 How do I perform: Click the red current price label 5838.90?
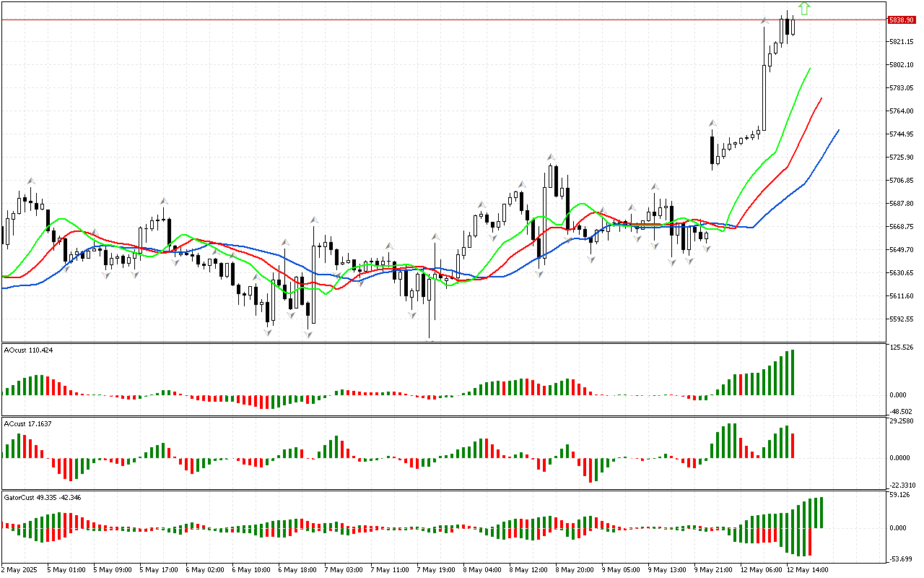(x=902, y=20)
